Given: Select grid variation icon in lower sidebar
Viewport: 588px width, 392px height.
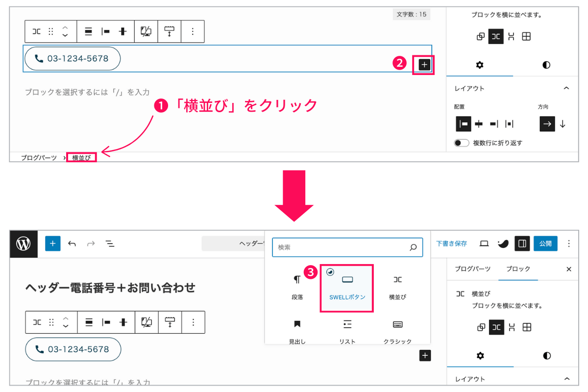Looking at the screenshot, I should tap(527, 327).
